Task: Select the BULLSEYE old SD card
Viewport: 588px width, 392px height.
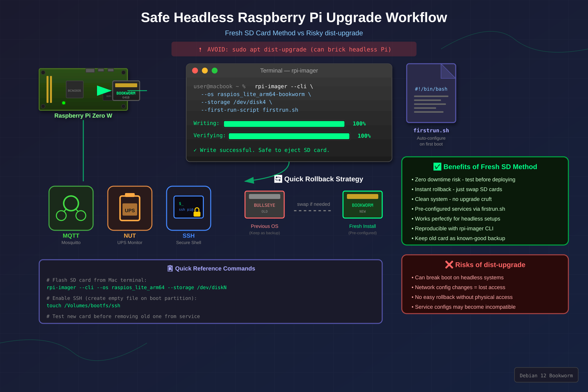Action: coord(264,204)
